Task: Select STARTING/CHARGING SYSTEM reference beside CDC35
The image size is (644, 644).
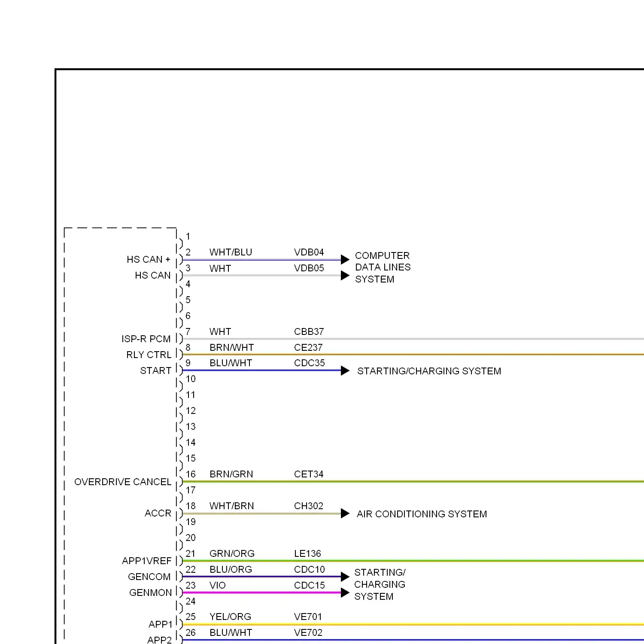Action: [x=429, y=371]
